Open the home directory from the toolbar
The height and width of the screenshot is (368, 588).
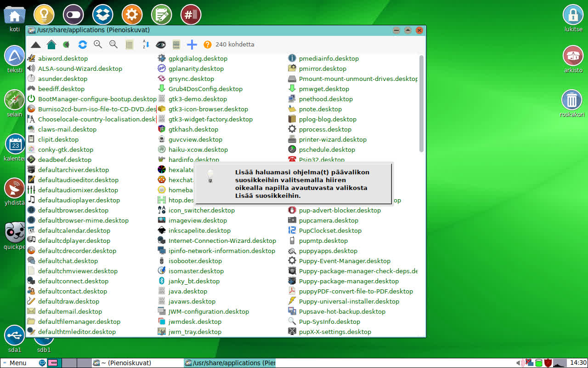pyautogui.click(x=51, y=45)
